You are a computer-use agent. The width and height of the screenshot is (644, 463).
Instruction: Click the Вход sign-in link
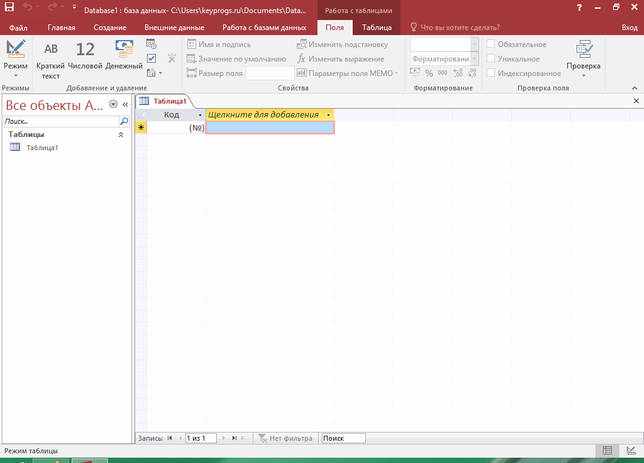pos(629,28)
